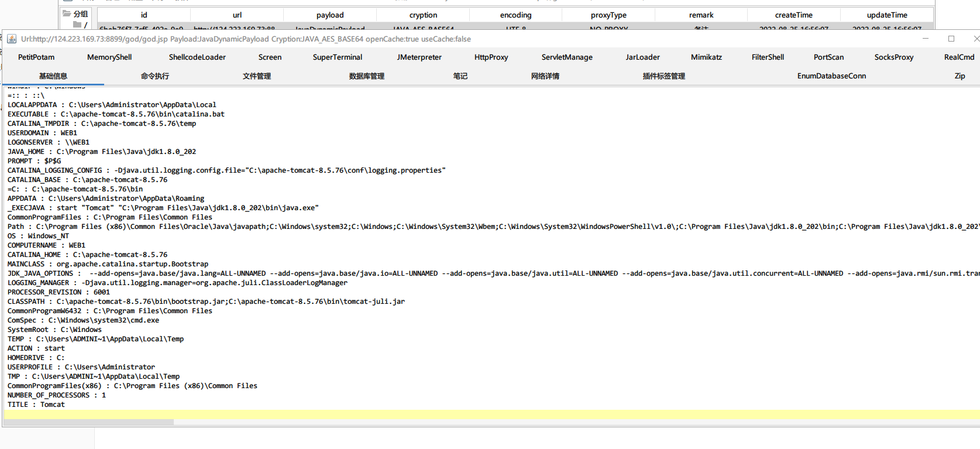
Task: Click the LOCALAPPDATA line in the output
Action: pyautogui.click(x=112, y=105)
